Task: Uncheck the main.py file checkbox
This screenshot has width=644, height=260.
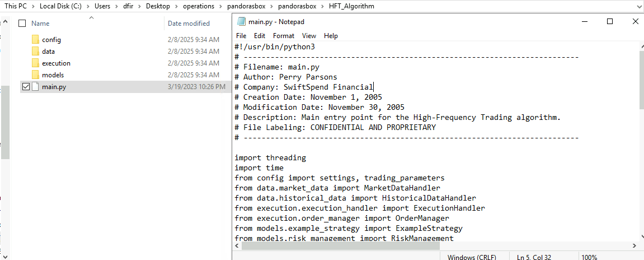Action: (x=26, y=87)
